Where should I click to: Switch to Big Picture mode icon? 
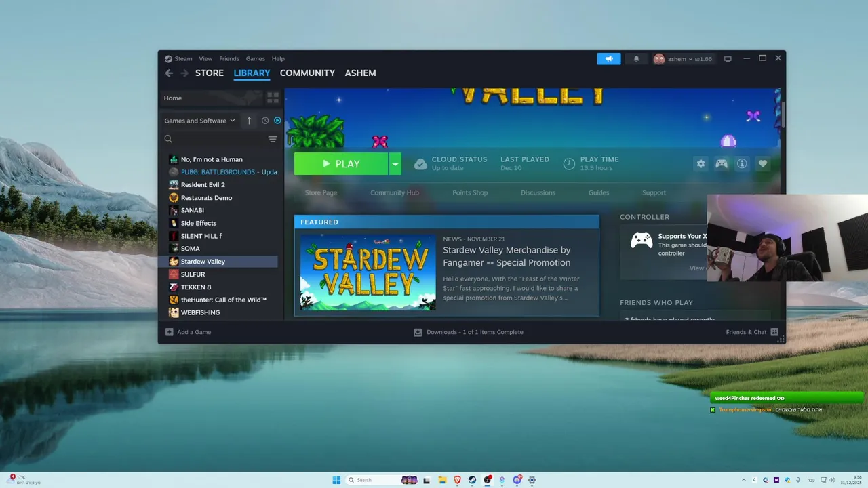(728, 59)
